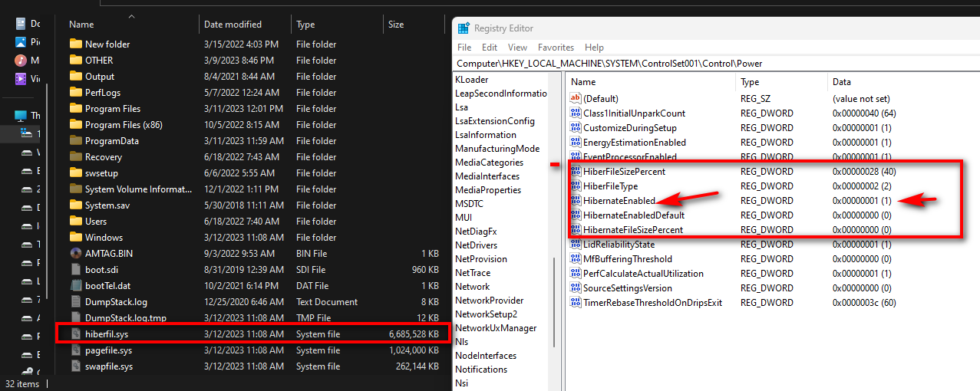Click the HiberFileType DWORD icon

tap(576, 186)
